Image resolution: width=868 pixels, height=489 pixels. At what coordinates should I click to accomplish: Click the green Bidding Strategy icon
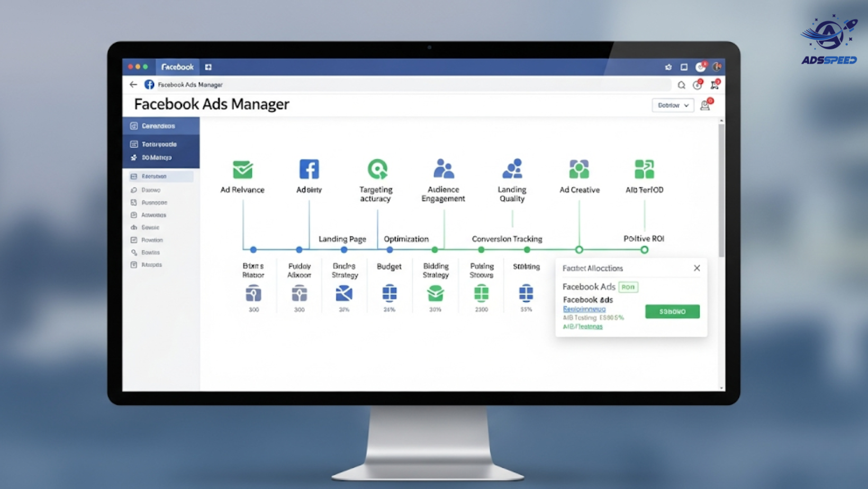[435, 293]
